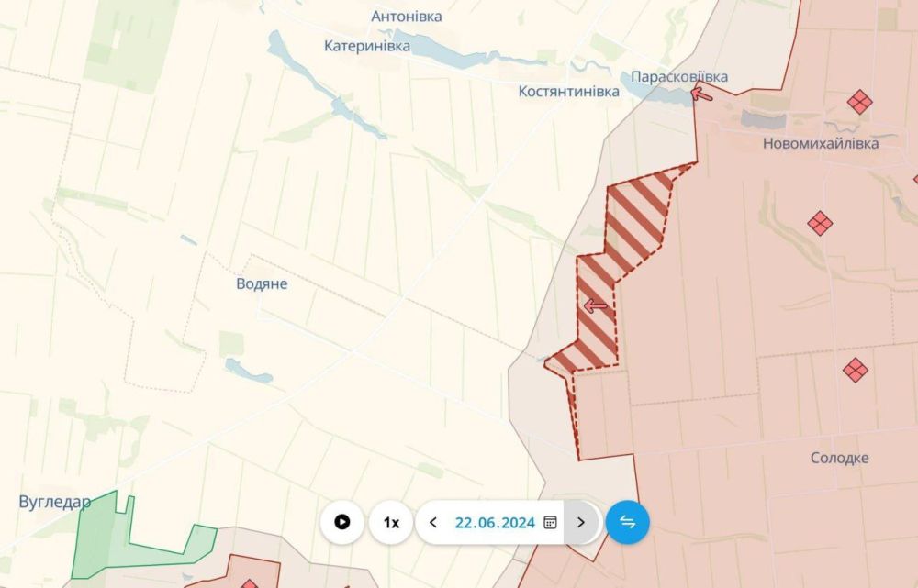The height and width of the screenshot is (588, 918).
Task: Click the Солодке village label
Action: pyautogui.click(x=840, y=458)
